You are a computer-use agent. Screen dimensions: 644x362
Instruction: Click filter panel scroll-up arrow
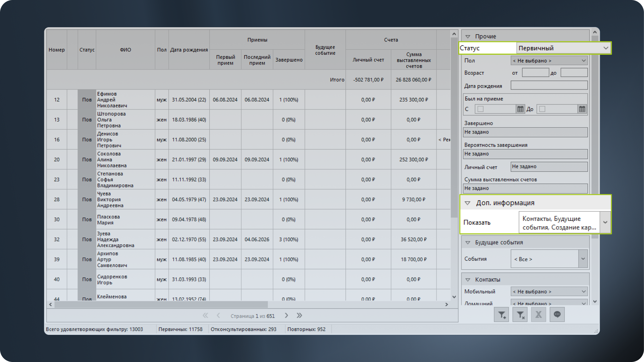click(x=595, y=32)
